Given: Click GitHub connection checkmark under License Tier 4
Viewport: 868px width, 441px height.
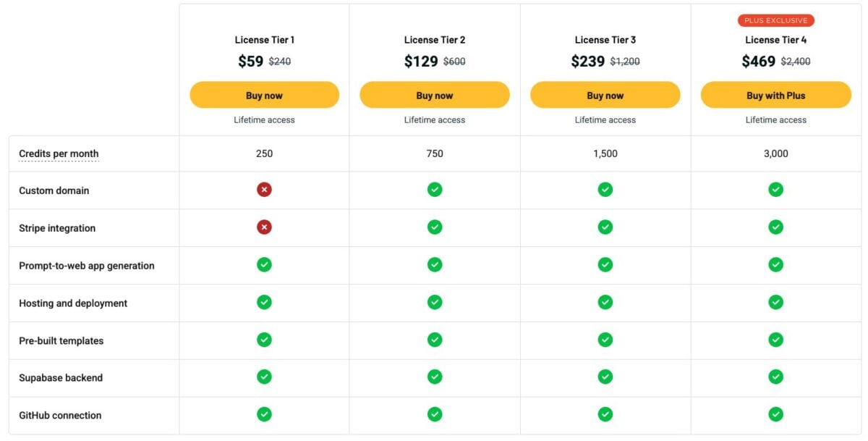Looking at the screenshot, I should coord(775,414).
